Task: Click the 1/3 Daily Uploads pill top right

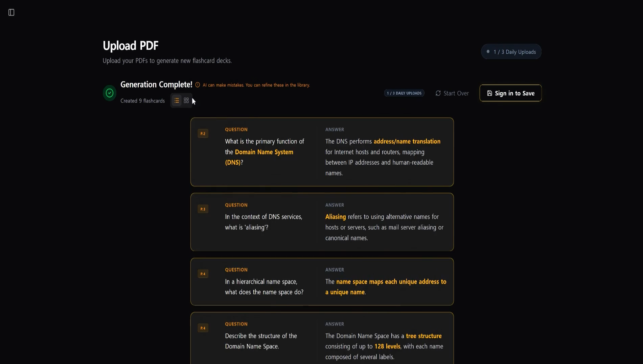Action: (x=511, y=51)
